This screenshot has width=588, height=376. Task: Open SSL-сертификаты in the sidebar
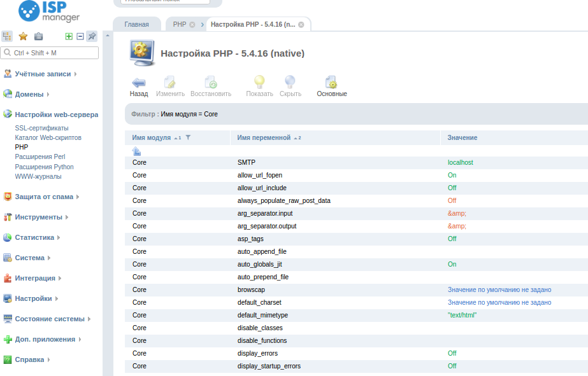coord(41,128)
